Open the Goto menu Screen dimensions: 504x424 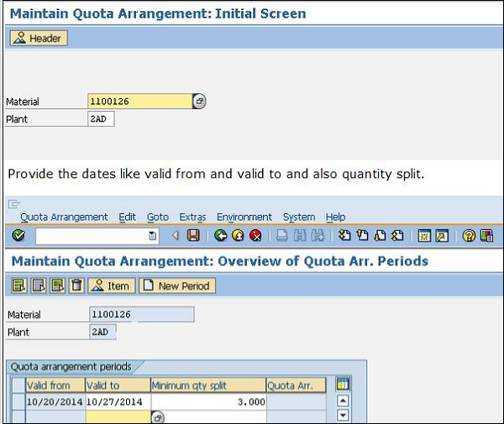pos(158,217)
